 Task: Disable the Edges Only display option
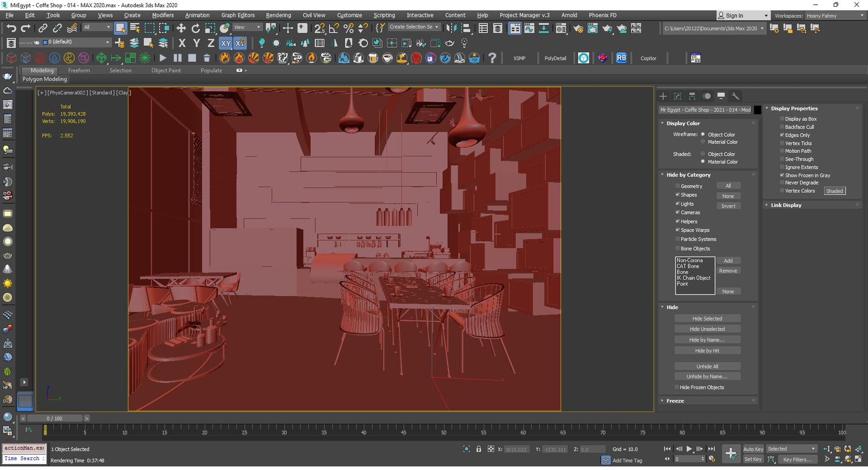click(x=782, y=135)
